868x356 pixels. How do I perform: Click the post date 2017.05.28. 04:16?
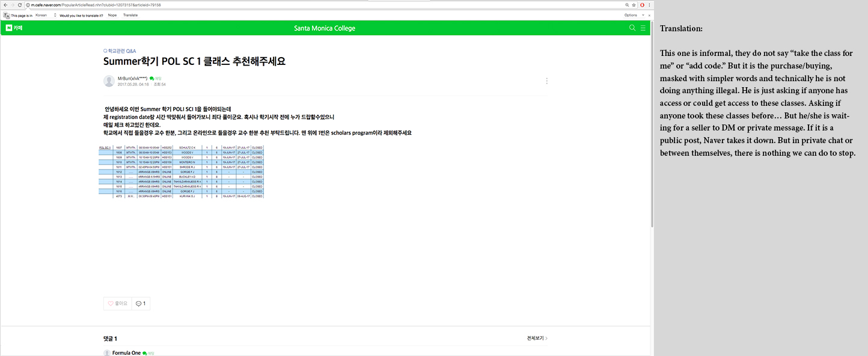click(133, 84)
